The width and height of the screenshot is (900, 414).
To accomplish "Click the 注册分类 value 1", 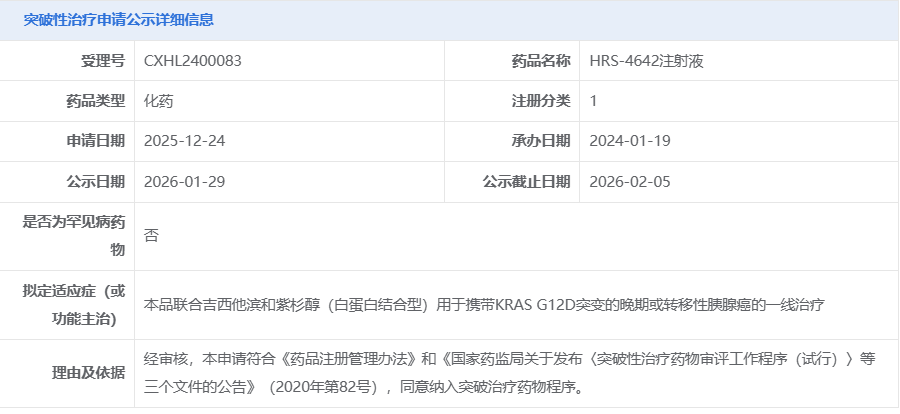I will (x=594, y=100).
